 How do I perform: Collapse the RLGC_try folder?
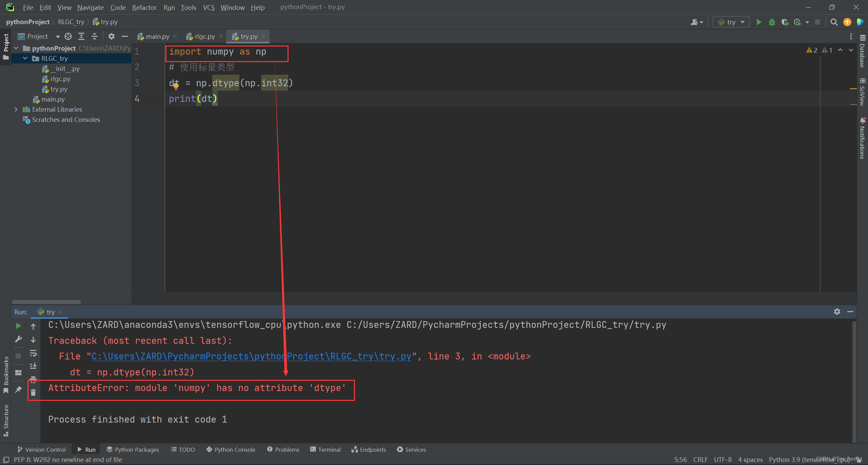pos(25,58)
